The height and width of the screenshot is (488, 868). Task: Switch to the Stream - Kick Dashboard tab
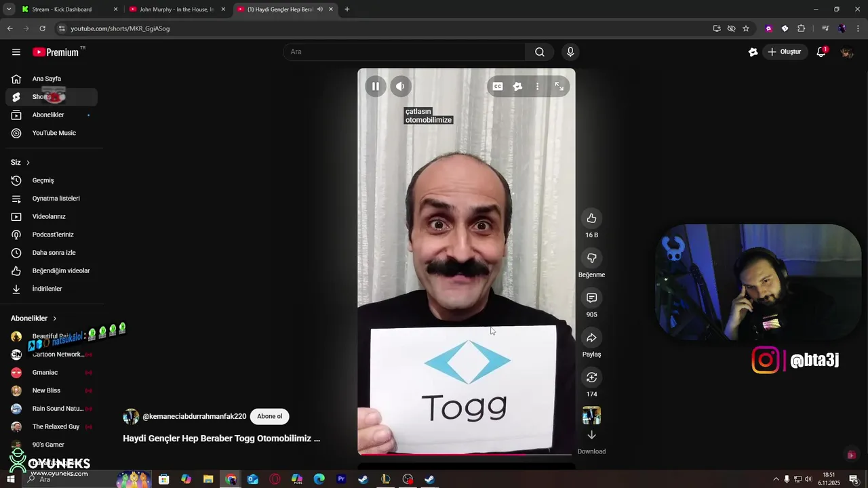[68, 9]
